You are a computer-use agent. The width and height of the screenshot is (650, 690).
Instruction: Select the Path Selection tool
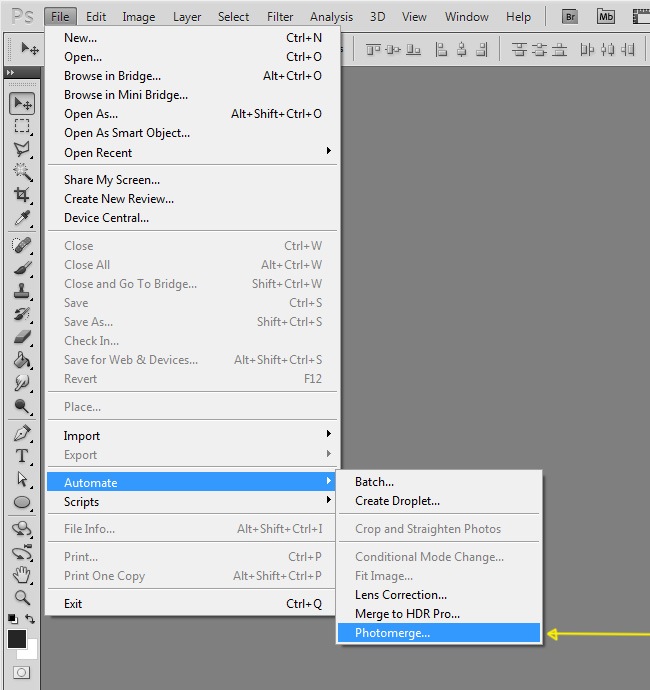click(22, 479)
